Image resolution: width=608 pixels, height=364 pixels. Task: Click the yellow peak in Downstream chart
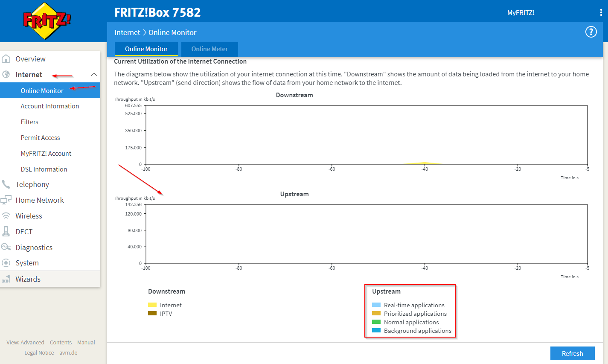425,163
